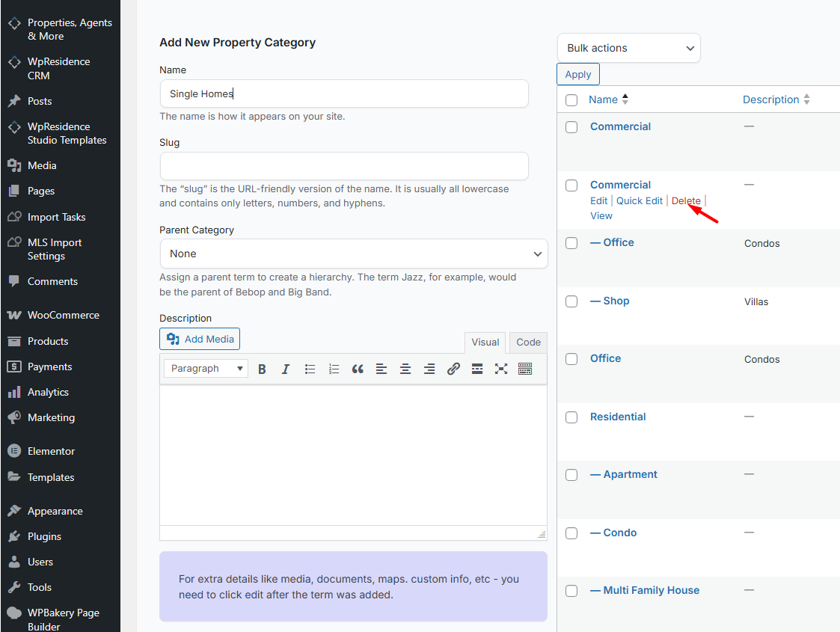Screen dimensions: 840x632
Task: Switch to the Code editor tab
Action: (x=528, y=342)
